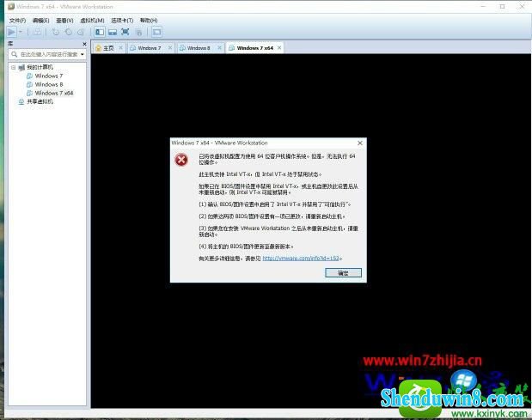This screenshot has height=420, width=532.
Task: Close the Windows 8 tab
Action: [219, 48]
